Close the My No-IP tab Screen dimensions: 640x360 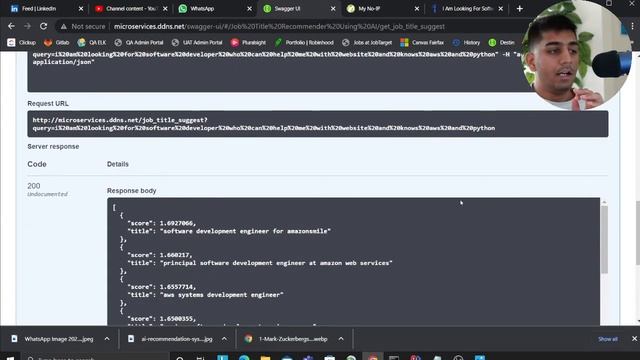point(417,9)
